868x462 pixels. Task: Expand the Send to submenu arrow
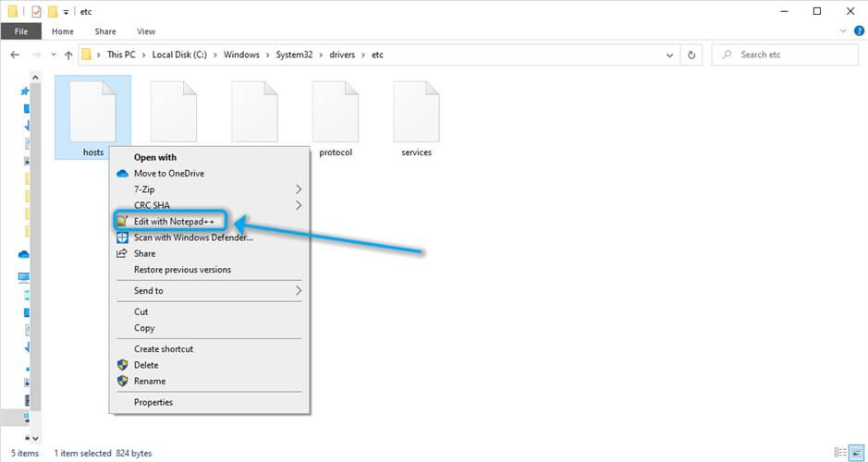point(299,291)
